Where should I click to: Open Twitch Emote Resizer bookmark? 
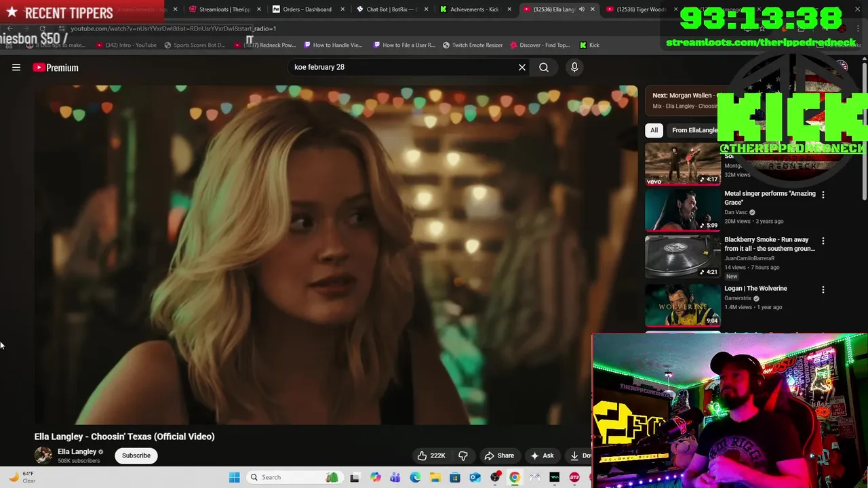[473, 45]
